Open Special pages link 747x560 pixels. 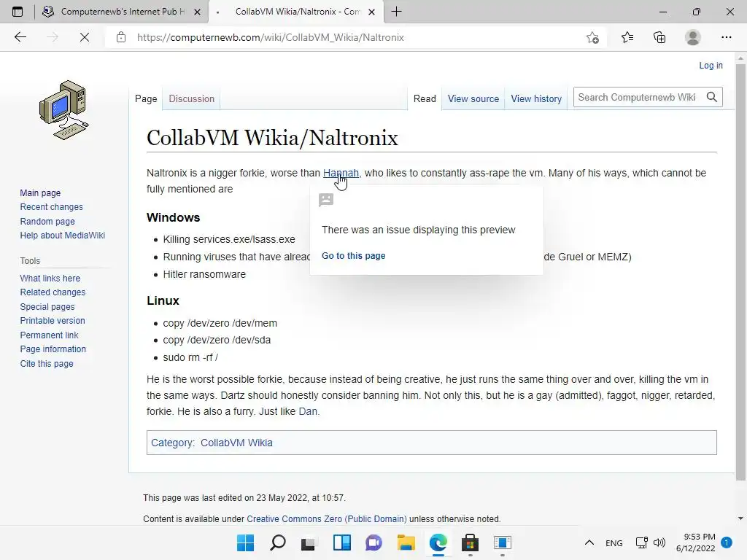click(x=47, y=307)
